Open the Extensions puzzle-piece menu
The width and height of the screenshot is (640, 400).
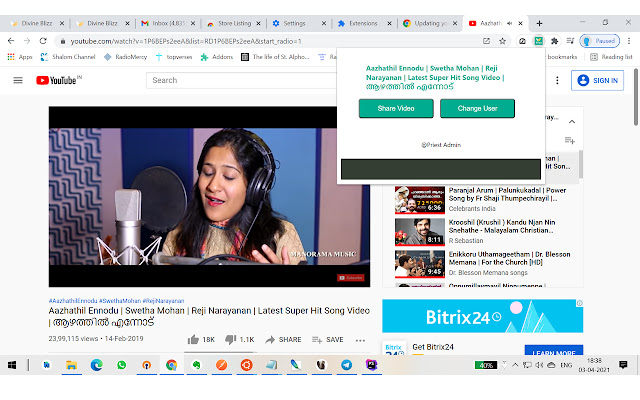[x=554, y=41]
